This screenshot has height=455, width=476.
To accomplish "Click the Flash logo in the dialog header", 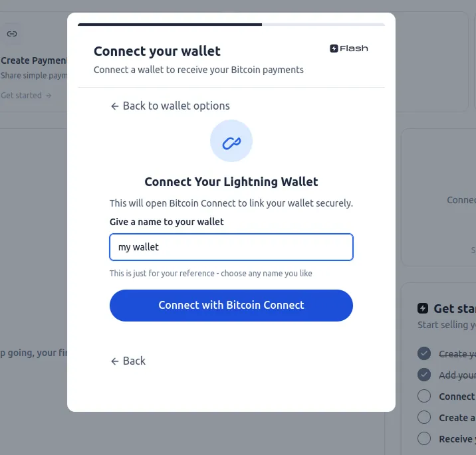I will coord(349,48).
